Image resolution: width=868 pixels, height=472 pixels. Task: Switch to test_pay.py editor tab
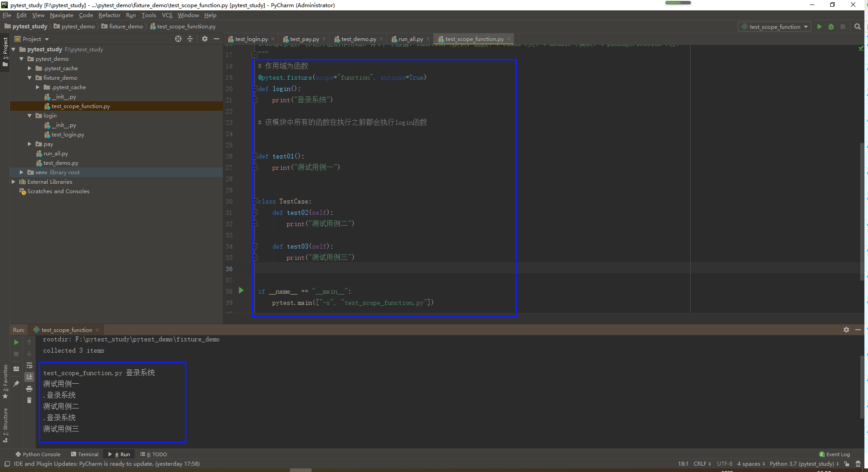click(x=304, y=39)
